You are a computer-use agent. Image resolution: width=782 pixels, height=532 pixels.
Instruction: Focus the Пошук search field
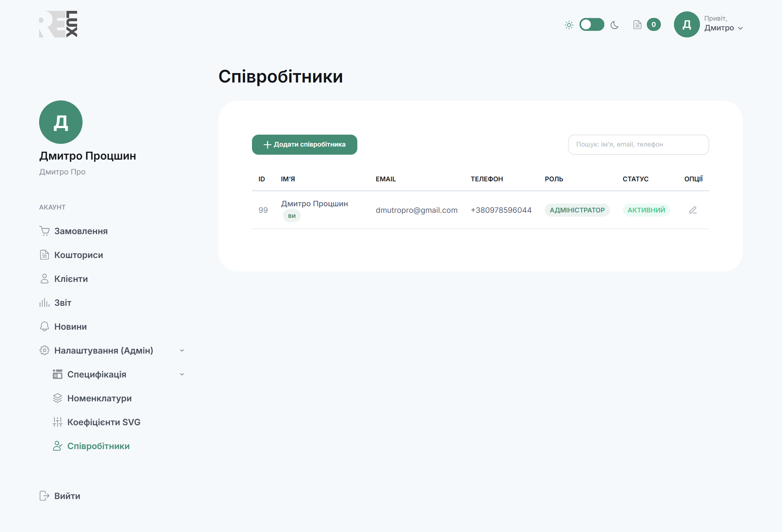(638, 144)
